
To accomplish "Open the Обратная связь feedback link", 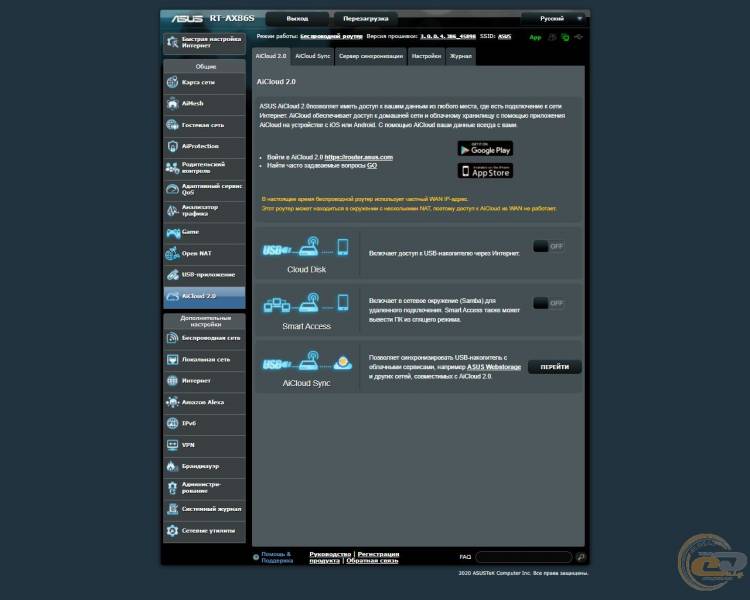I will point(372,560).
